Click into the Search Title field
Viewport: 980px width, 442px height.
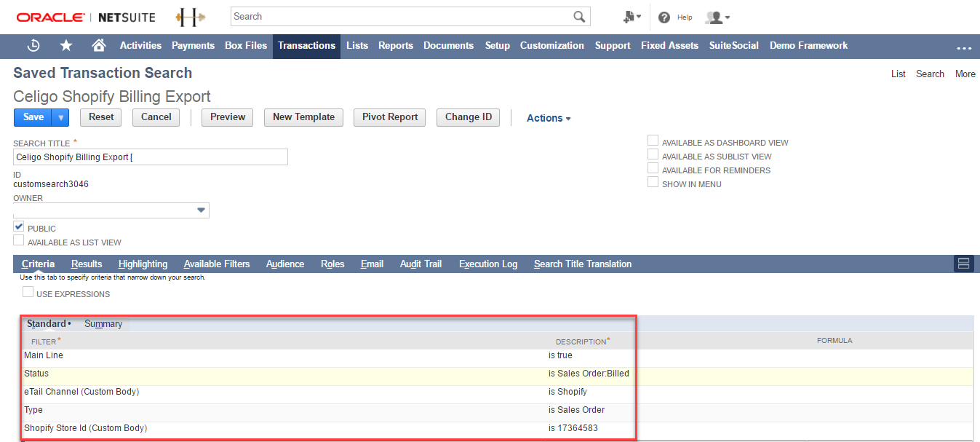[x=151, y=157]
